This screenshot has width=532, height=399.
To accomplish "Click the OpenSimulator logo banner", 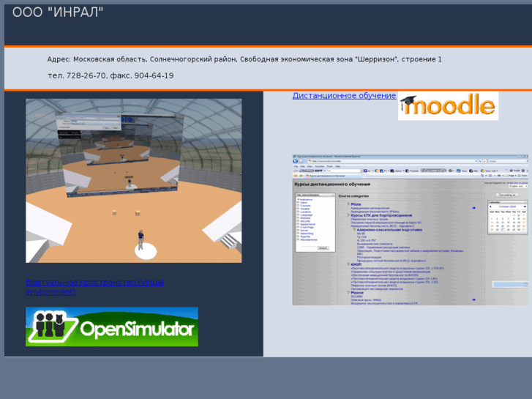I will tap(112, 327).
